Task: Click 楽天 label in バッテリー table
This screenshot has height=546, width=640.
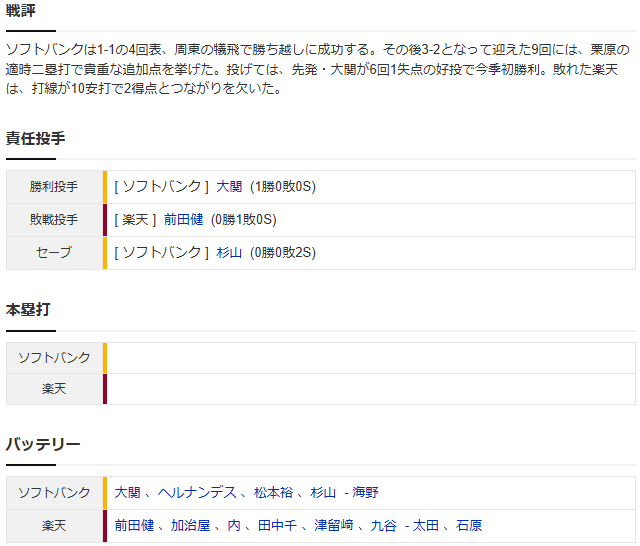Action: [53, 525]
